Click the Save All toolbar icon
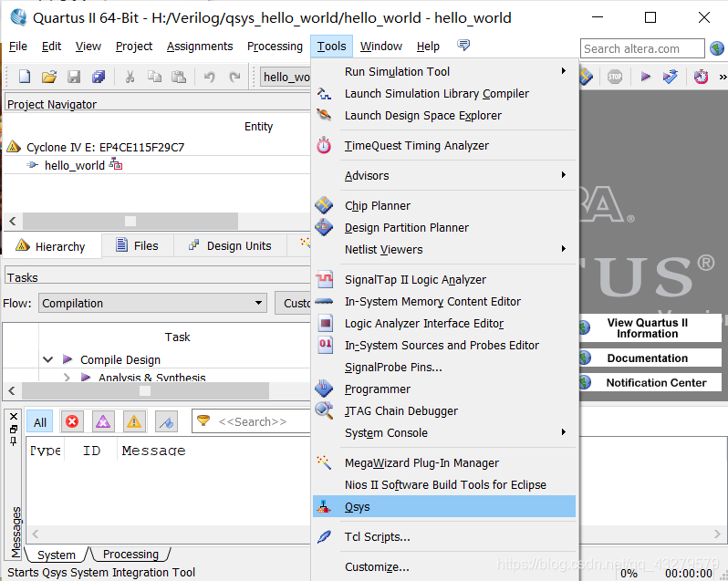The image size is (728, 581). [99, 76]
